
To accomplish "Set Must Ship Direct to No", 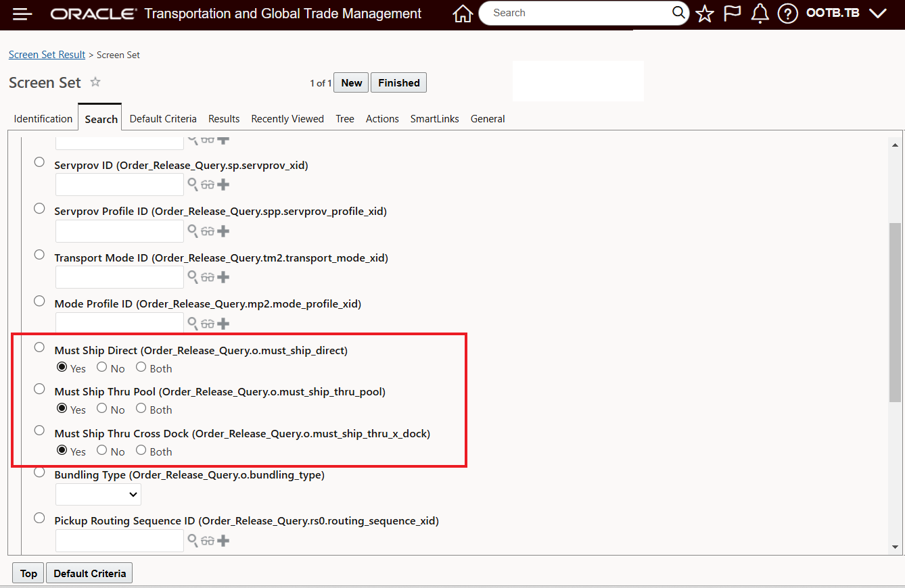I will point(101,367).
